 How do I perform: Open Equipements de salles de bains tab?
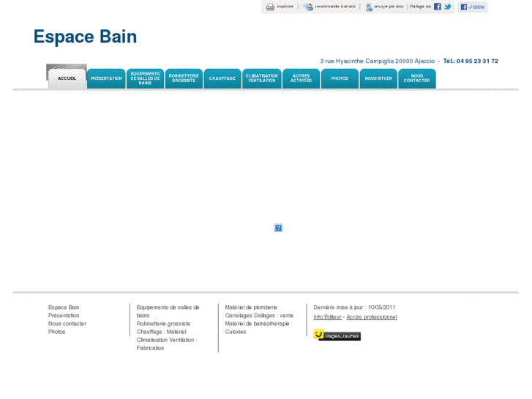tap(145, 78)
